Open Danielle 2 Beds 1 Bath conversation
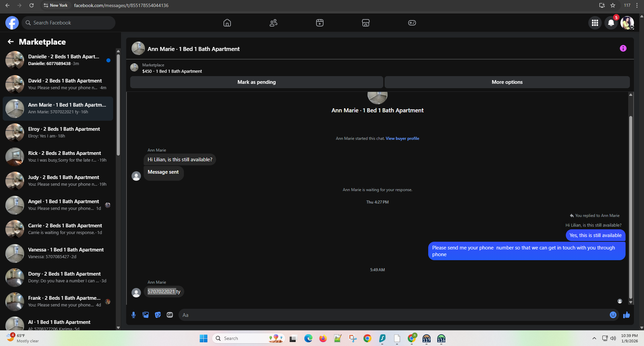 pos(58,60)
